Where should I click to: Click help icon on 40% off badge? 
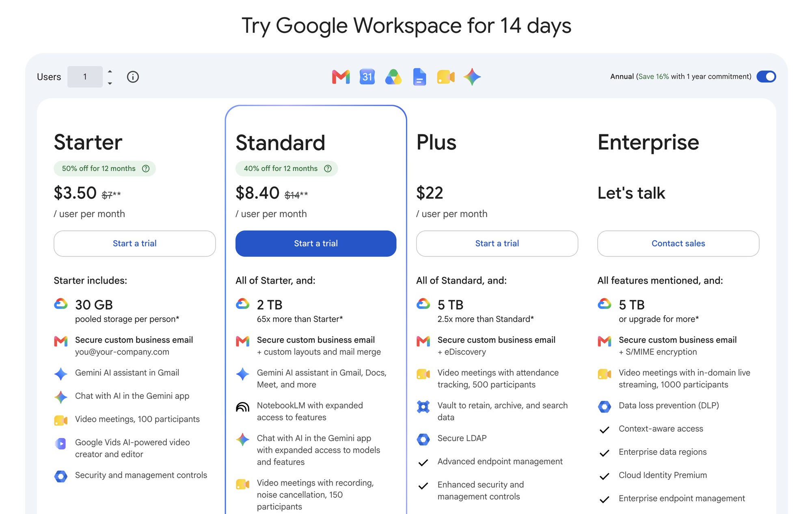pos(328,168)
